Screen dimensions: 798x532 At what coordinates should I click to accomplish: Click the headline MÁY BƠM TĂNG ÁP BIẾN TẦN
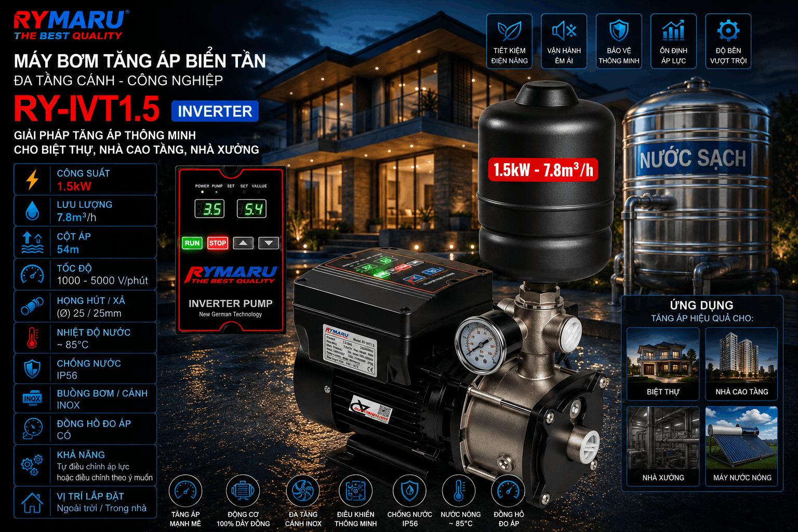(x=140, y=61)
